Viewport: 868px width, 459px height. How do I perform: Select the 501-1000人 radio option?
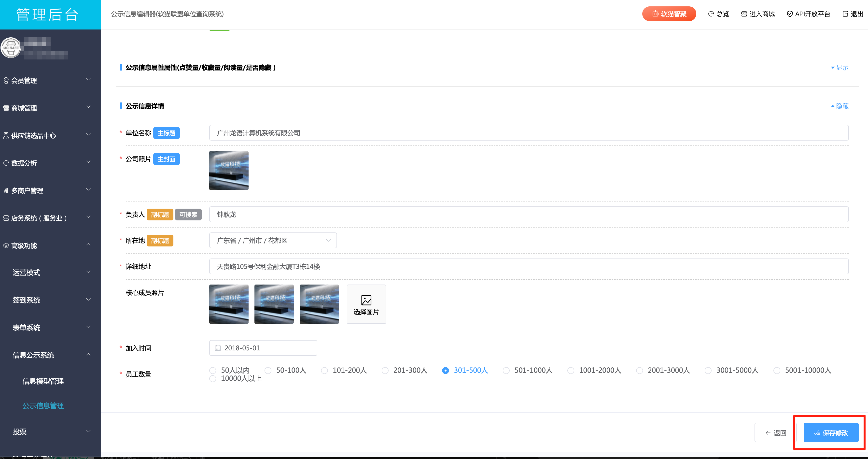pyautogui.click(x=506, y=370)
